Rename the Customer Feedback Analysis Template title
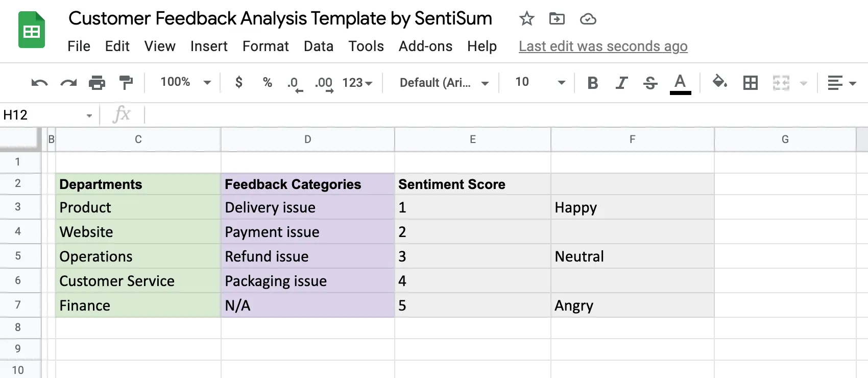Screen dimensions: 868x378 point(280,18)
